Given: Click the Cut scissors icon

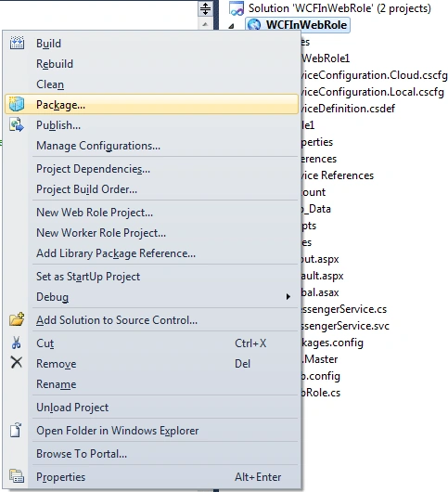Looking at the screenshot, I should pyautogui.click(x=17, y=343).
